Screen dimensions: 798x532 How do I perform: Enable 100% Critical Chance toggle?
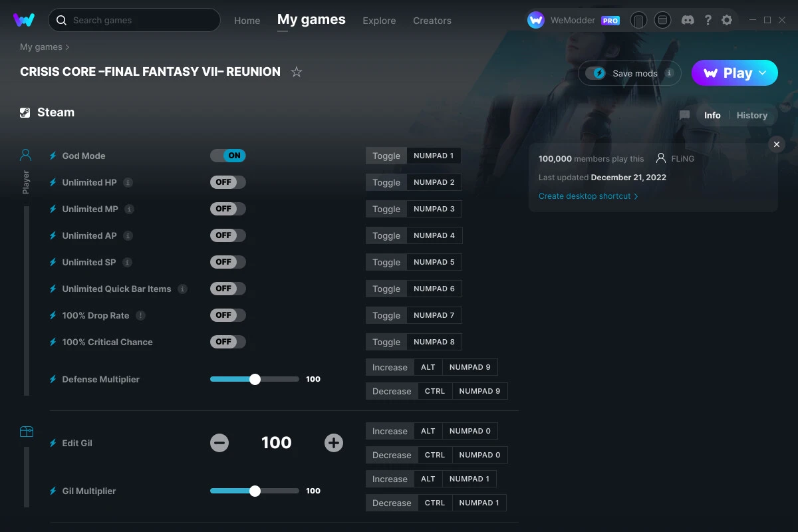click(x=228, y=342)
